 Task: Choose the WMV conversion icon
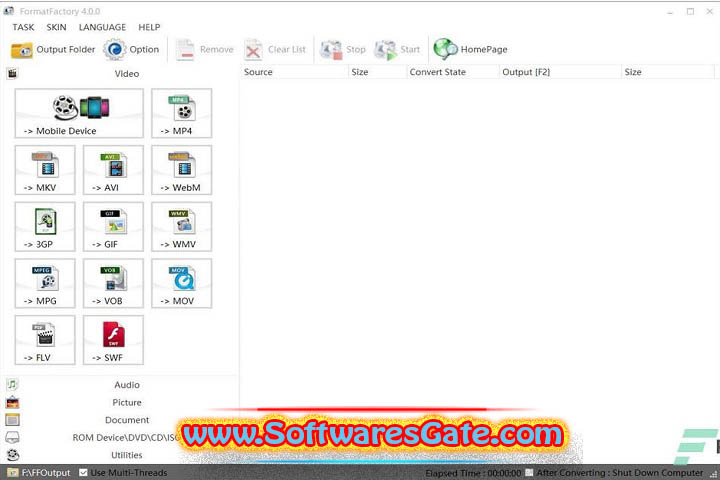tap(181, 226)
